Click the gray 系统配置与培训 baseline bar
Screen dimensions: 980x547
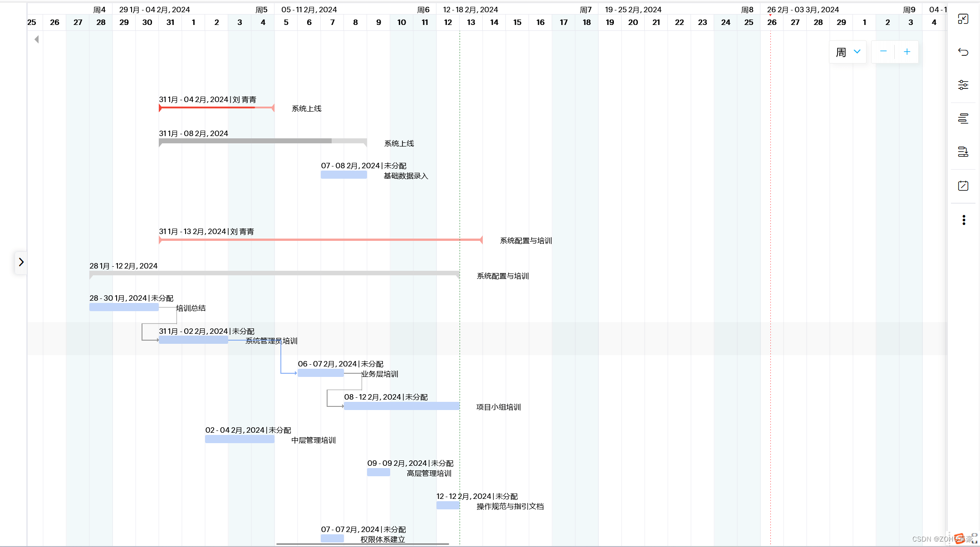(x=274, y=273)
